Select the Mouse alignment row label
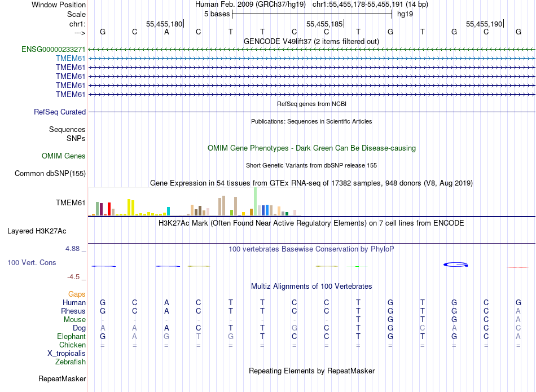 pos(74,320)
